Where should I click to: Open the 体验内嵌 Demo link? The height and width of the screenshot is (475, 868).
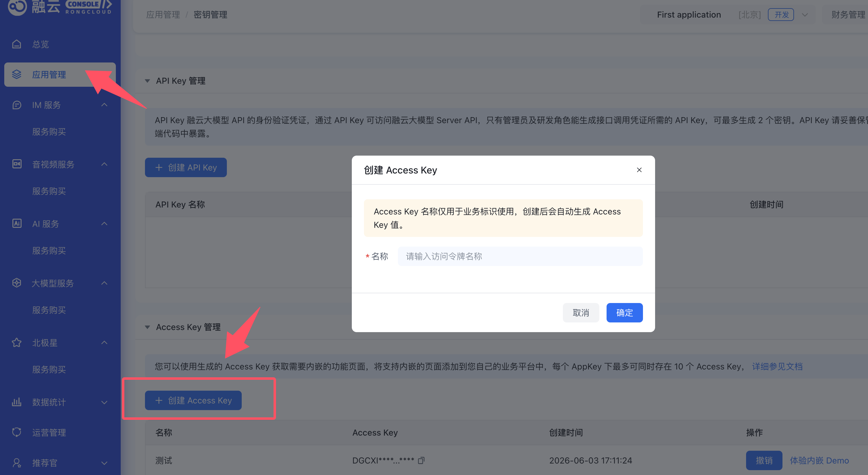tap(819, 460)
